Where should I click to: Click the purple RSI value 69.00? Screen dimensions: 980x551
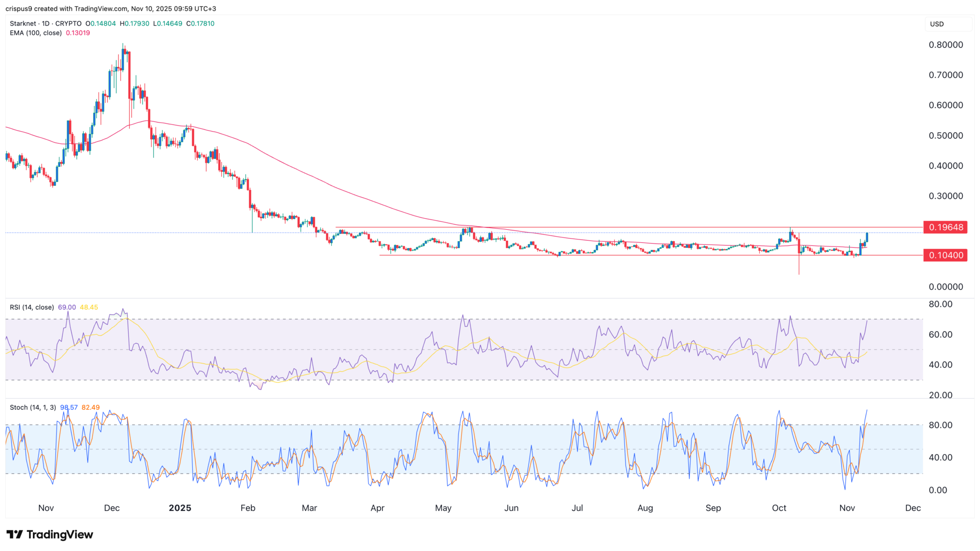coord(67,307)
